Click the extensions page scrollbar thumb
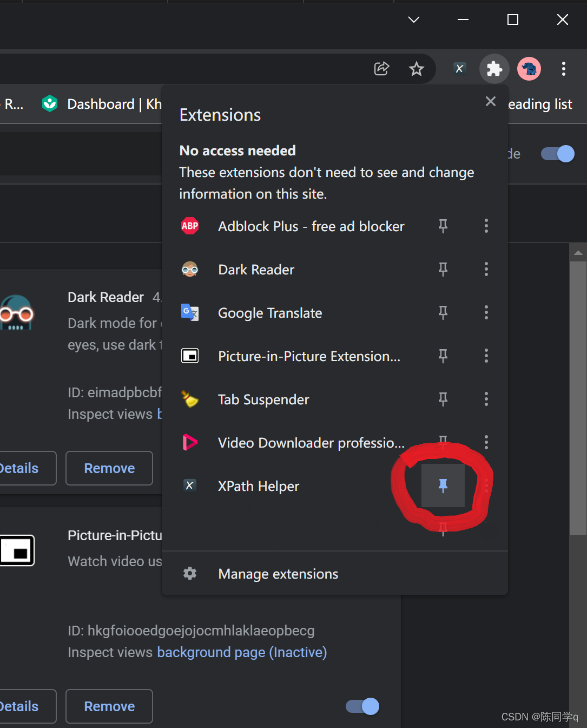Viewport: 587px width, 728px height. coord(578,398)
